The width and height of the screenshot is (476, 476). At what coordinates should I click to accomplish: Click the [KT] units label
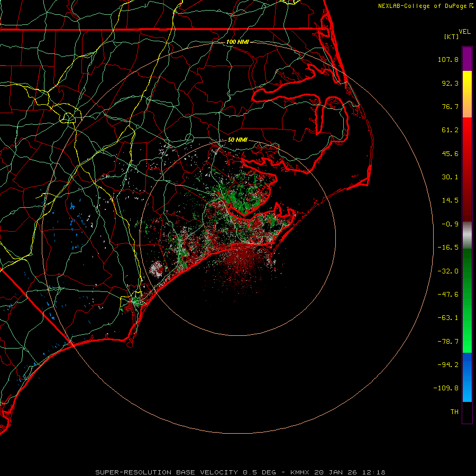pos(452,36)
